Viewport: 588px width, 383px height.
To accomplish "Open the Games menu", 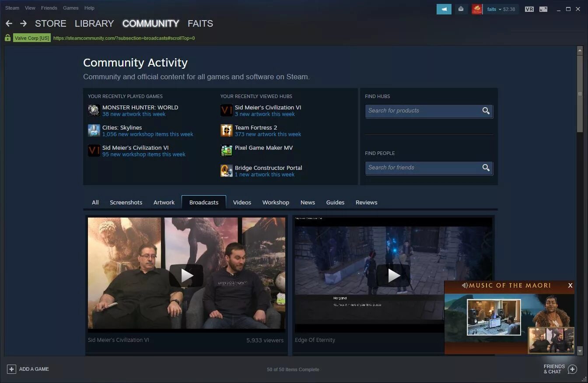I will pos(71,8).
